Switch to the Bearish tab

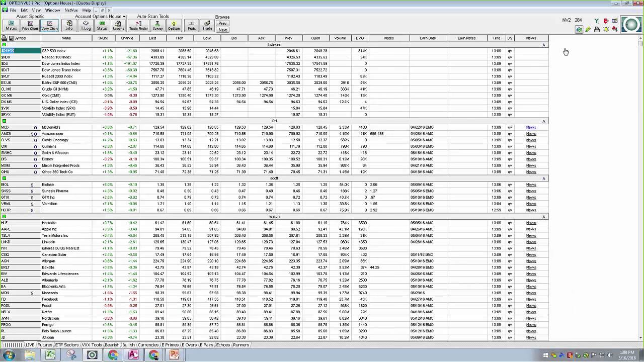[x=112, y=345]
